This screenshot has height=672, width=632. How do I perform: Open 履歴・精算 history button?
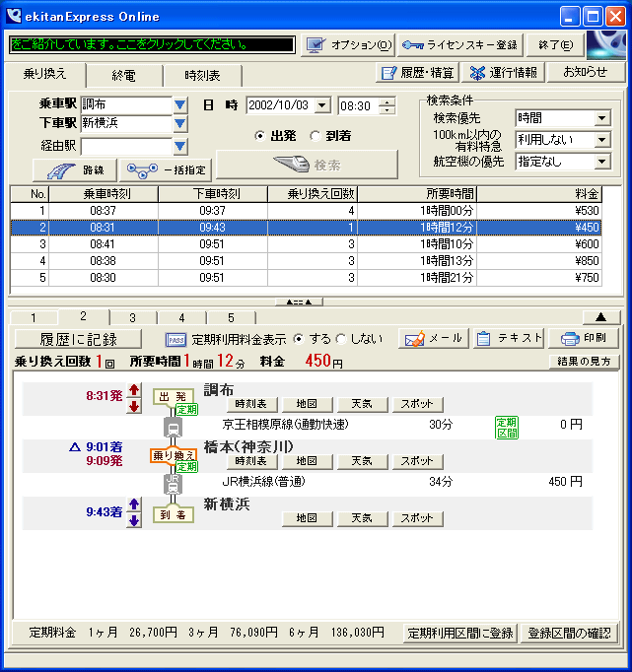(418, 73)
